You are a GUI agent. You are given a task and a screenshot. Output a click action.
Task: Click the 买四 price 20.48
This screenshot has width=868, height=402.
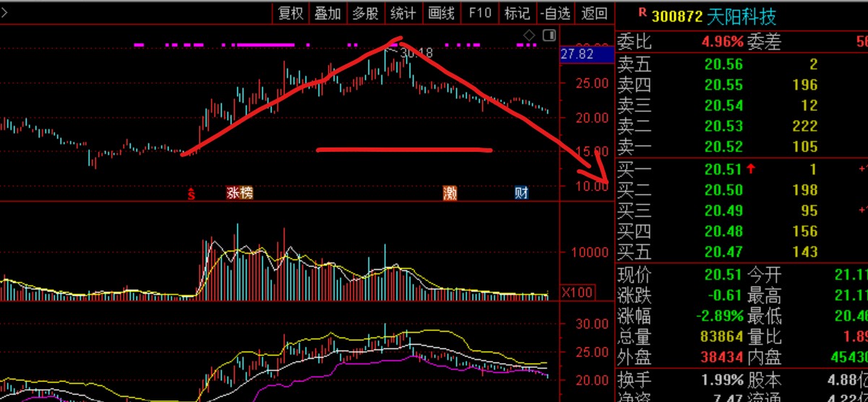coord(723,231)
